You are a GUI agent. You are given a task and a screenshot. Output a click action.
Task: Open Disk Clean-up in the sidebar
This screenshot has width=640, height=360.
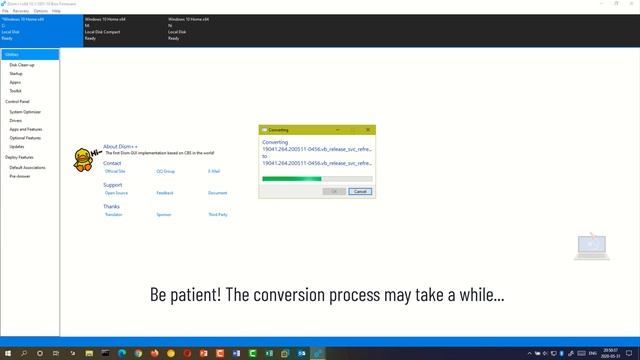(x=22, y=65)
